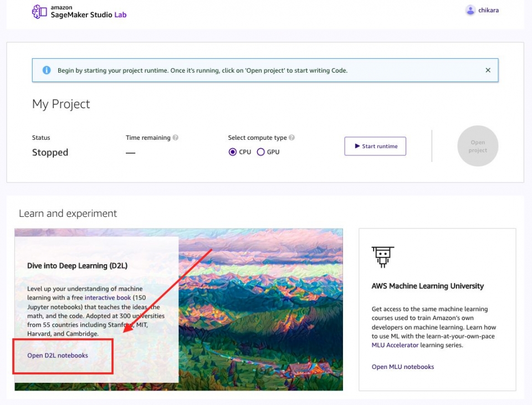This screenshot has height=405, width=532.
Task: Click the Status Stopped text area
Action: (x=50, y=152)
